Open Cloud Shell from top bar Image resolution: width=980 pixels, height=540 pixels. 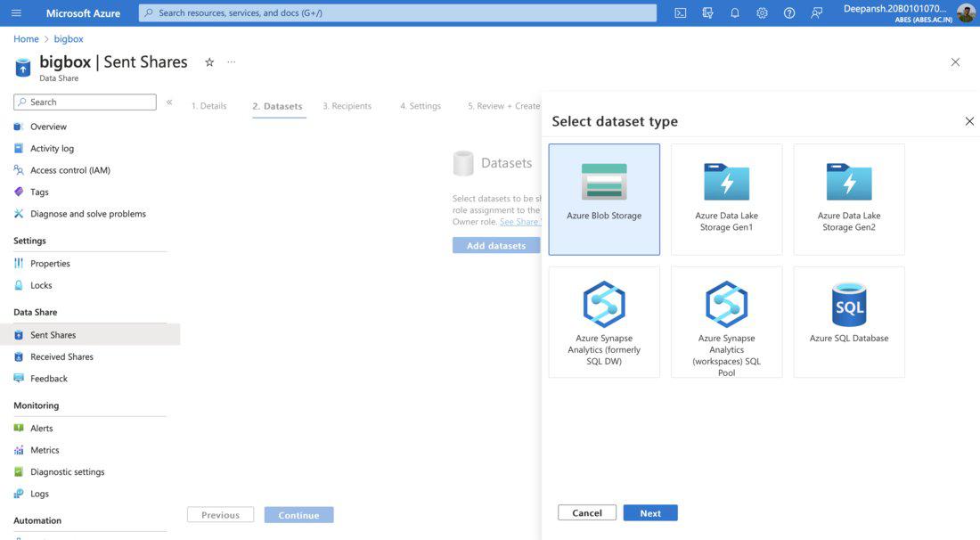click(x=681, y=12)
